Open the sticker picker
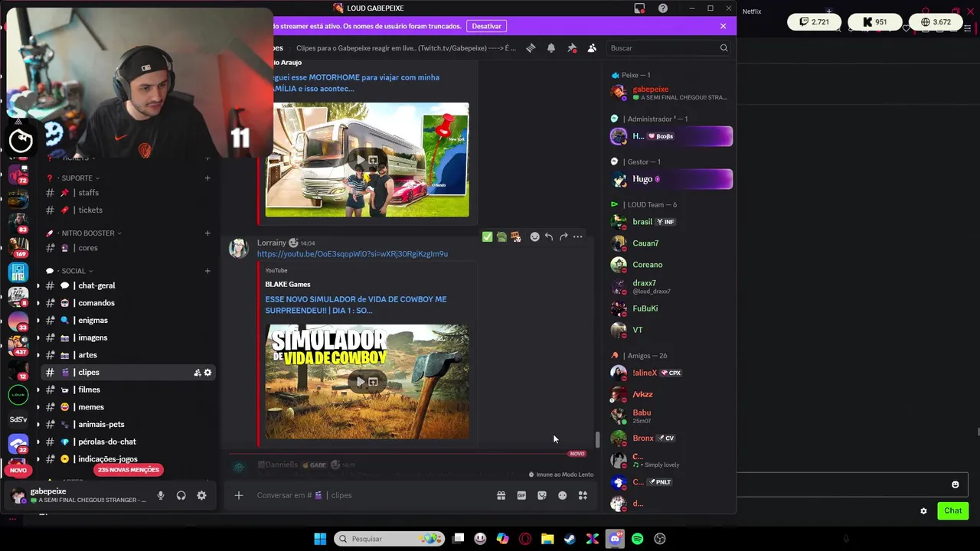Viewport: 980px width, 551px height. (x=542, y=495)
